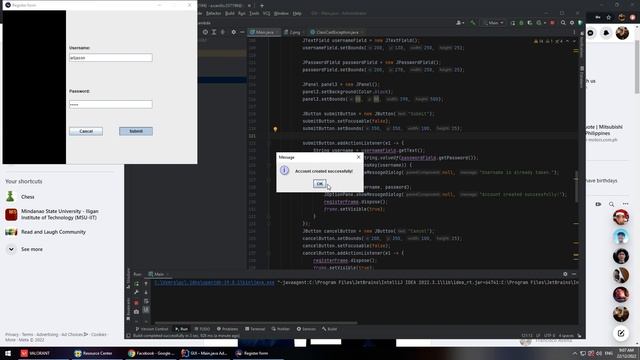
Task: Bookmark page with Chrome star icon
Action: pos(609,17)
